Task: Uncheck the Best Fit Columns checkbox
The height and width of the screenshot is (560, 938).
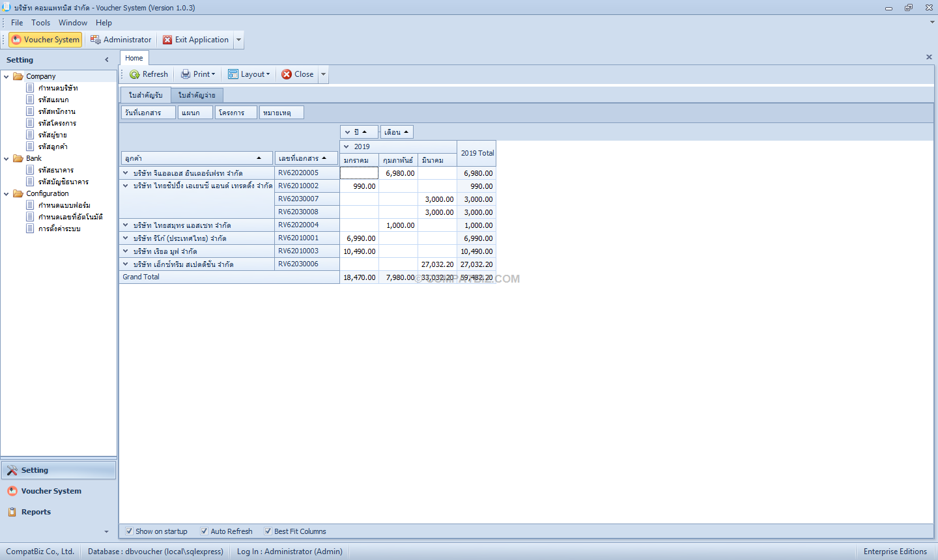Action: [268, 531]
